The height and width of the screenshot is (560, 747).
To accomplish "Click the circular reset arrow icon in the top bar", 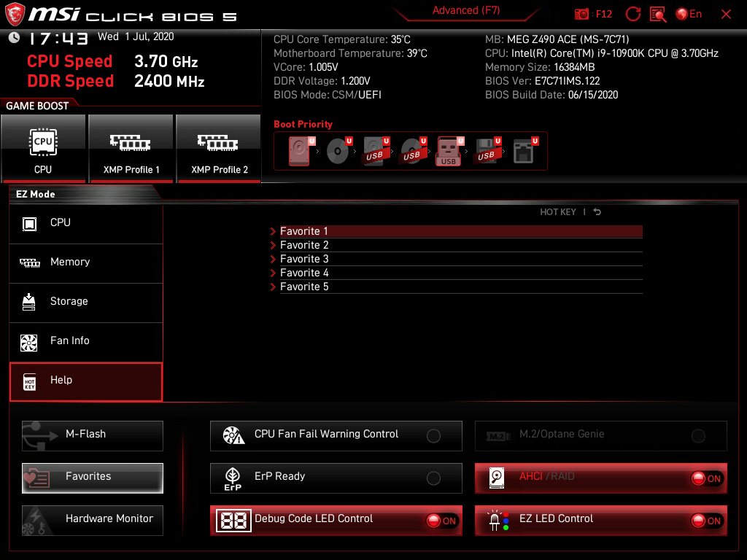I will (632, 15).
